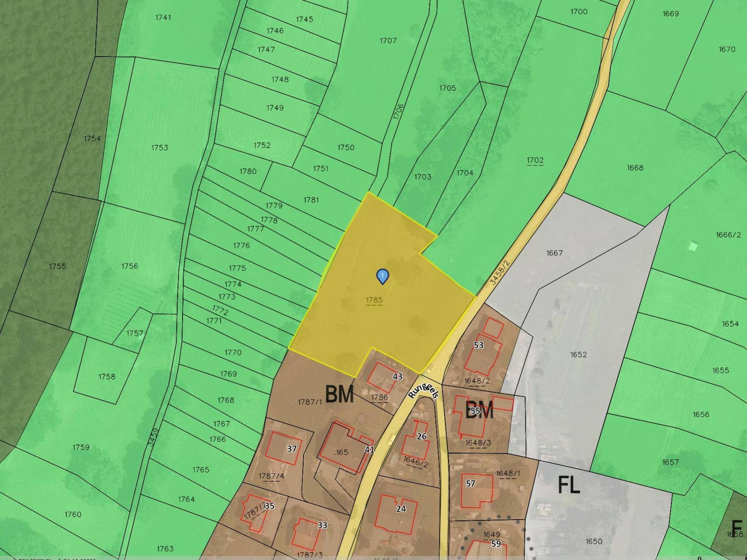
Task: Click parcel label 1669
Action: point(671,14)
